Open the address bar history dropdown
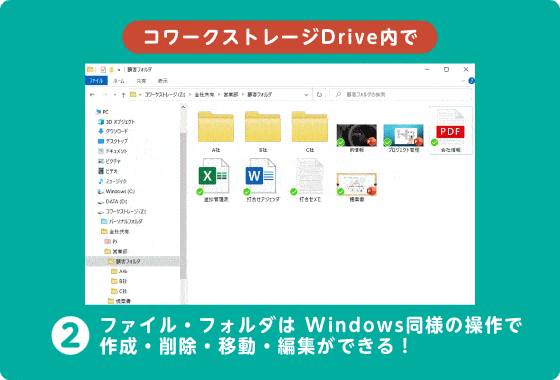The image size is (560, 380). (306, 95)
